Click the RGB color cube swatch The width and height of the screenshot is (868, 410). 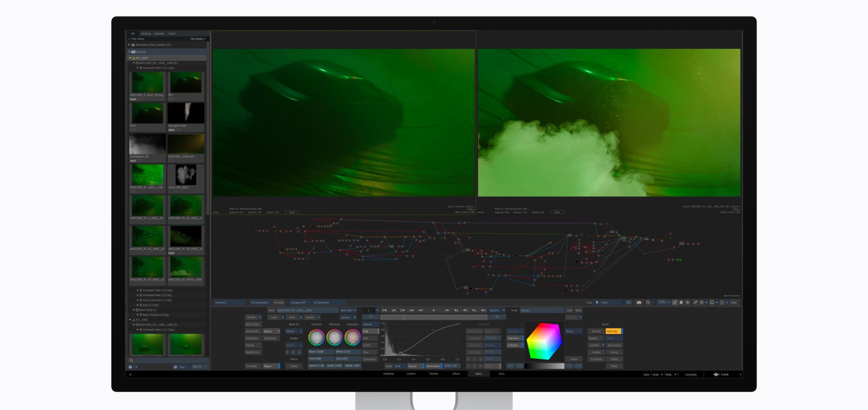coord(544,341)
